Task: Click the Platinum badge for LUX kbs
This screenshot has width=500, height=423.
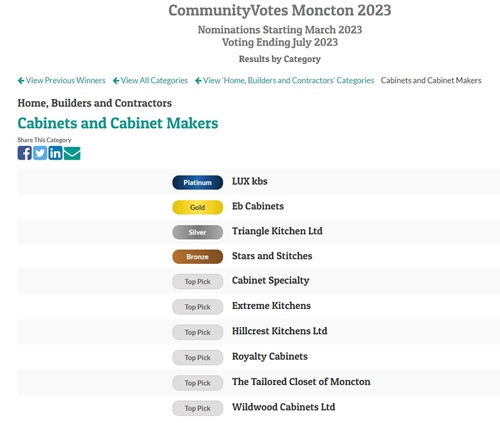Action: pyautogui.click(x=198, y=182)
